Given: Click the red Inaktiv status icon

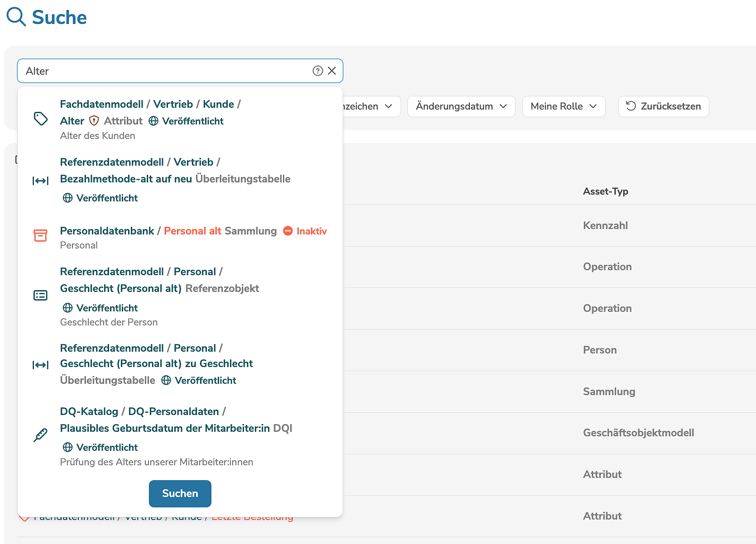Looking at the screenshot, I should [x=288, y=231].
